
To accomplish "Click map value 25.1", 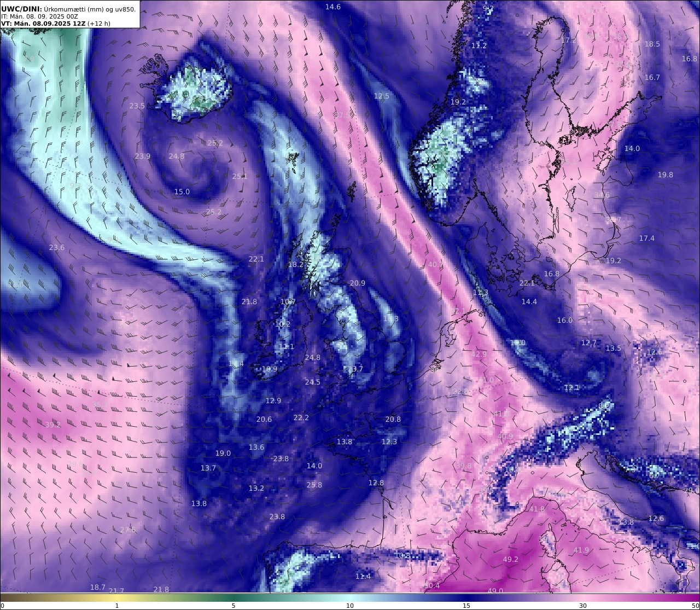I will point(240,177).
